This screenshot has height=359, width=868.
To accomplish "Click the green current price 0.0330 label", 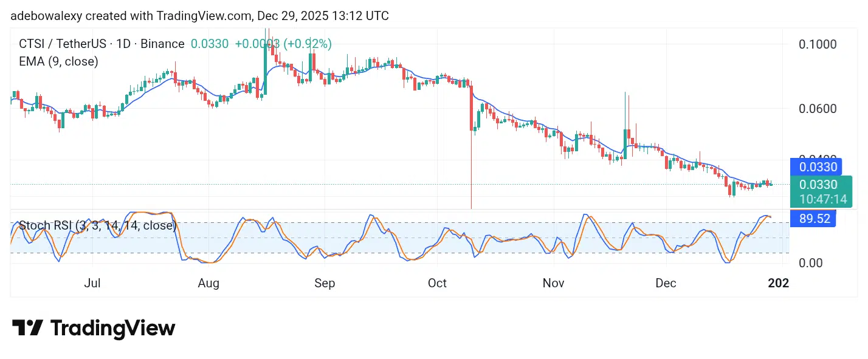I will coord(818,185).
